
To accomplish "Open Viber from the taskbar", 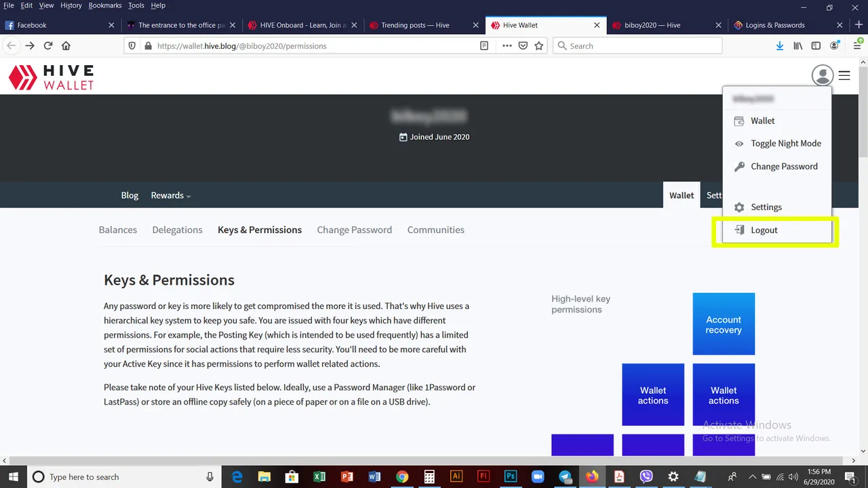I will point(646,476).
